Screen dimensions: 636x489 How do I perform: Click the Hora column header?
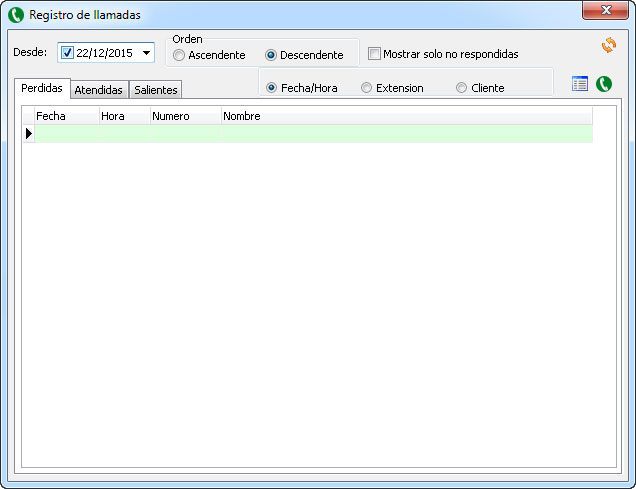coord(125,116)
